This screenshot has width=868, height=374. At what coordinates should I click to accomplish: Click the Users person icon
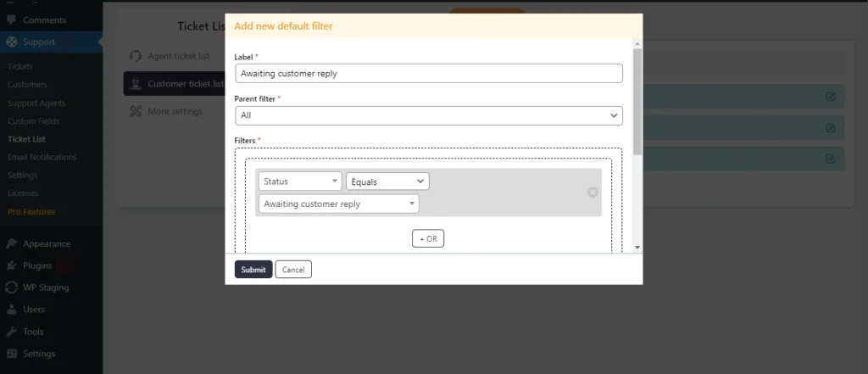click(x=11, y=310)
